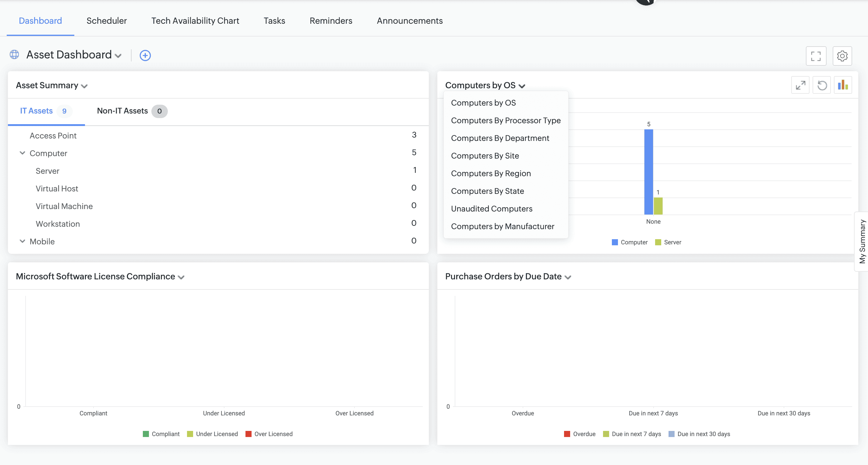Select Unaudited Computers in the dropdown menu
Image resolution: width=868 pixels, height=465 pixels.
point(491,209)
